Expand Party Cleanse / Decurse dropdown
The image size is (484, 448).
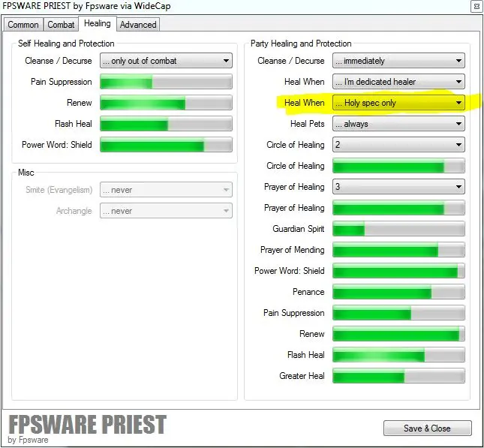coord(398,61)
